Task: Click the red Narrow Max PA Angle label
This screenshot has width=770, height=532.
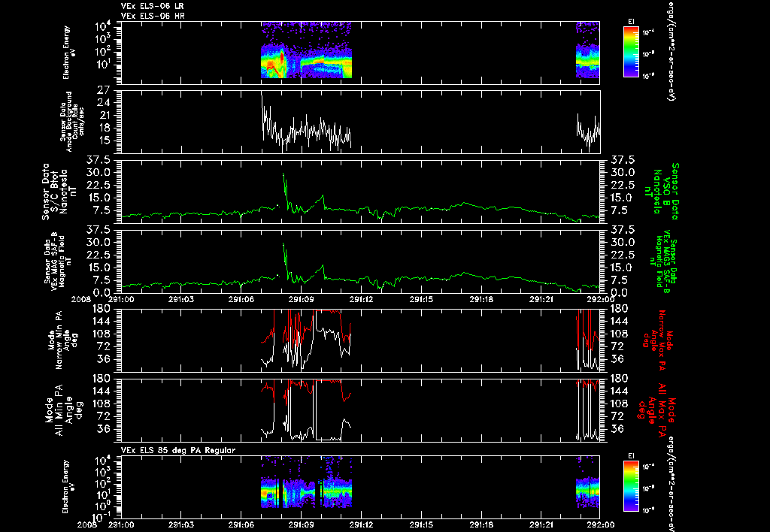Action: tap(657, 340)
